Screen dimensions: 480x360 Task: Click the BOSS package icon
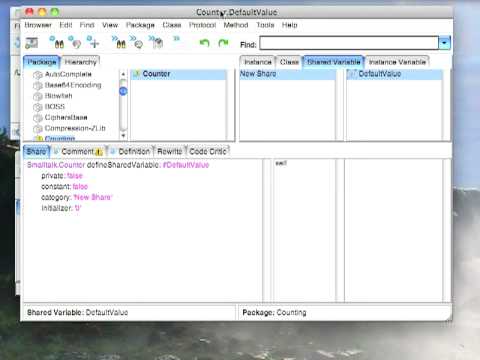[x=38, y=107]
